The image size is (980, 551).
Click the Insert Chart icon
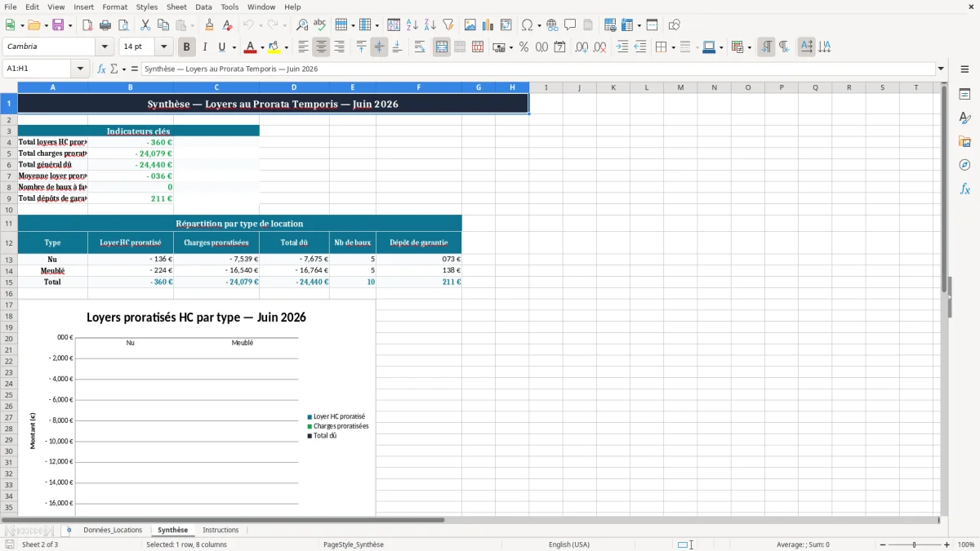tap(488, 25)
